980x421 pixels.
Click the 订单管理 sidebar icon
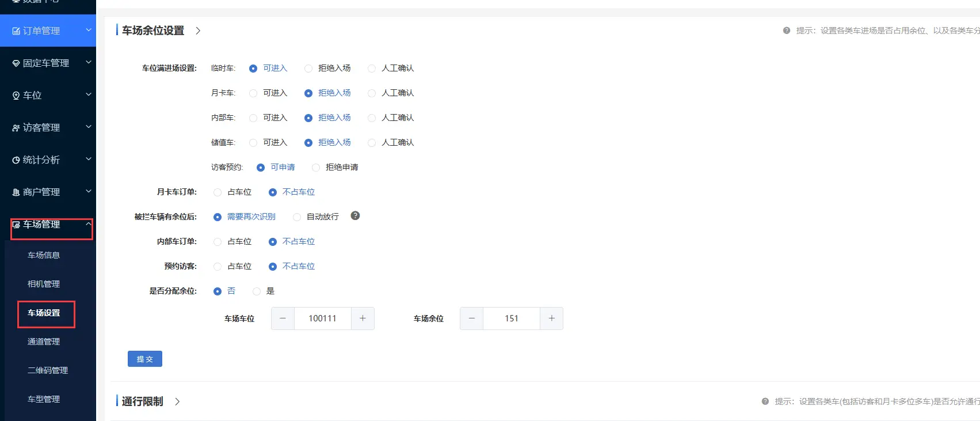pyautogui.click(x=16, y=31)
